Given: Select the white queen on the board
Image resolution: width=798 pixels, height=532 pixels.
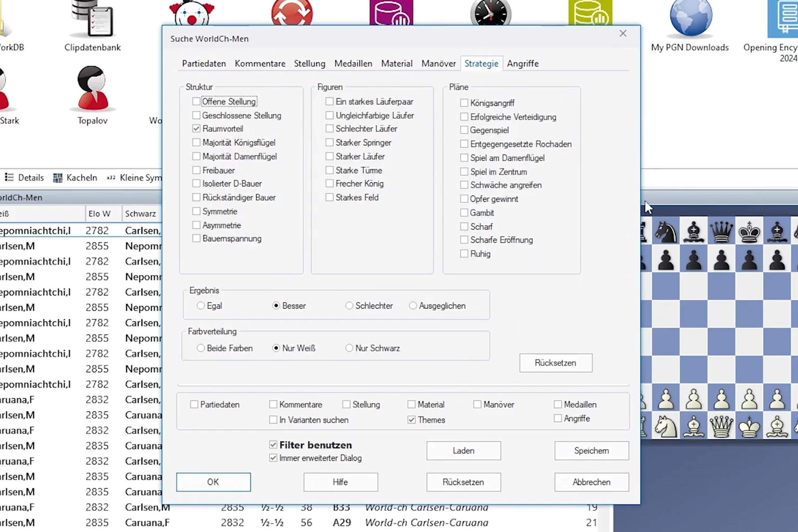Looking at the screenshot, I should [x=721, y=426].
